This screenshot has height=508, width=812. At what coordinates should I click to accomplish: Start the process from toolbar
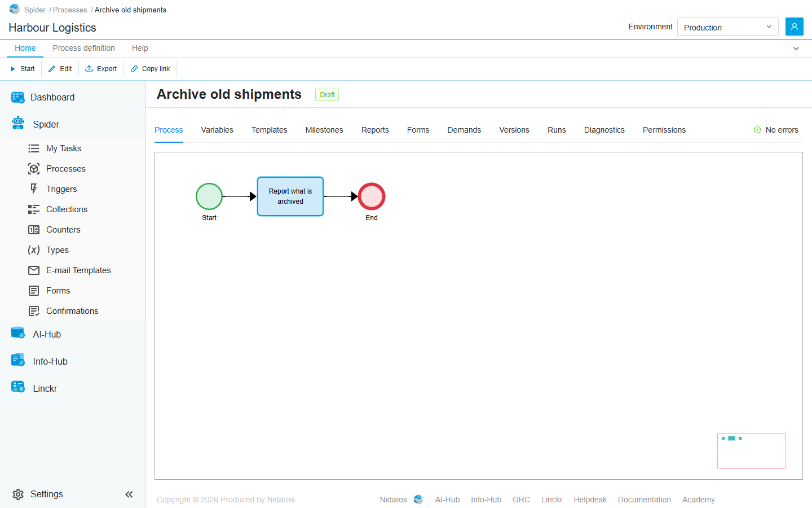(23, 69)
